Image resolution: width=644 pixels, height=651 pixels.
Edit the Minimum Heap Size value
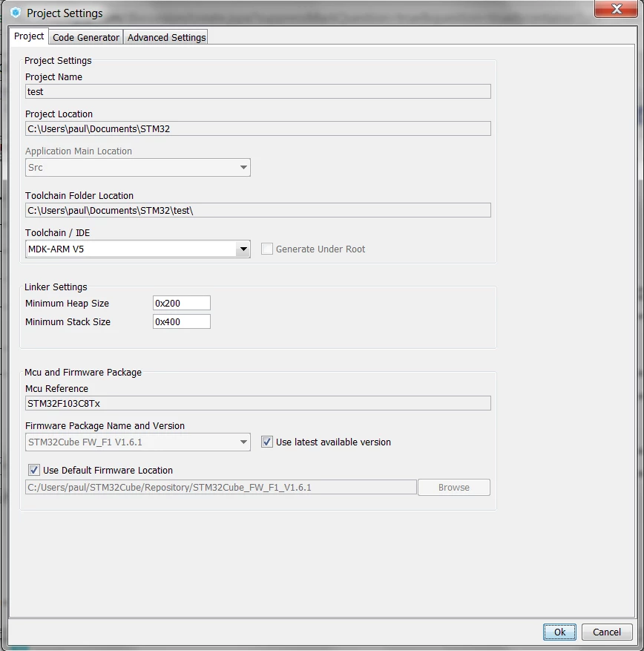(x=181, y=303)
